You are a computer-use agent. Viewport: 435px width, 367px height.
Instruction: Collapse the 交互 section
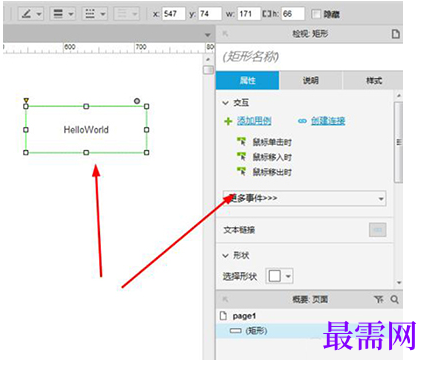(226, 103)
